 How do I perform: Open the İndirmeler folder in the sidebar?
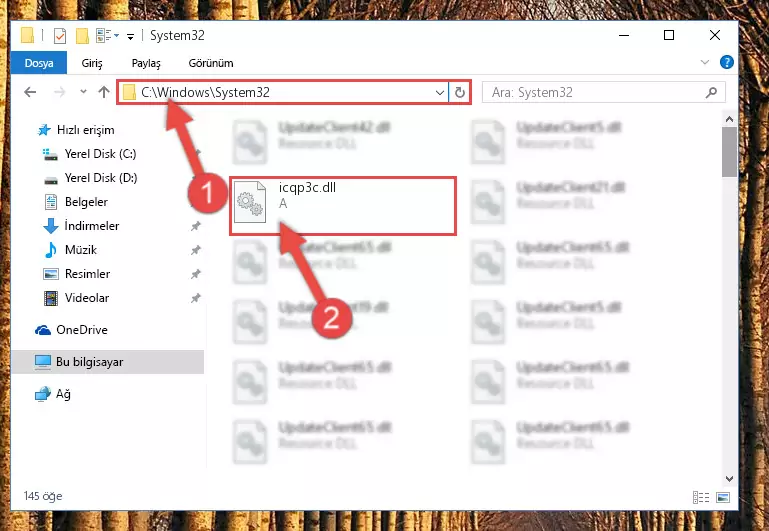point(81,226)
